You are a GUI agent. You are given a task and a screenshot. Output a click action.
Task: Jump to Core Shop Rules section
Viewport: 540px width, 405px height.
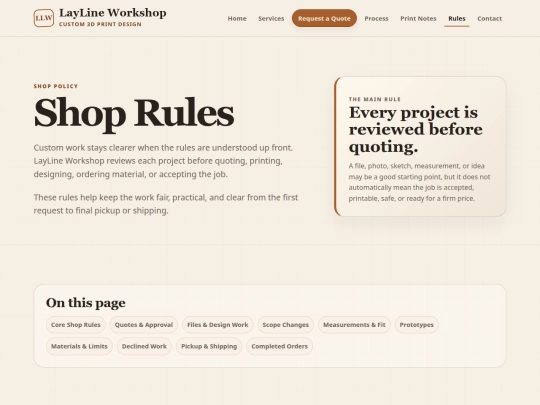click(75, 325)
